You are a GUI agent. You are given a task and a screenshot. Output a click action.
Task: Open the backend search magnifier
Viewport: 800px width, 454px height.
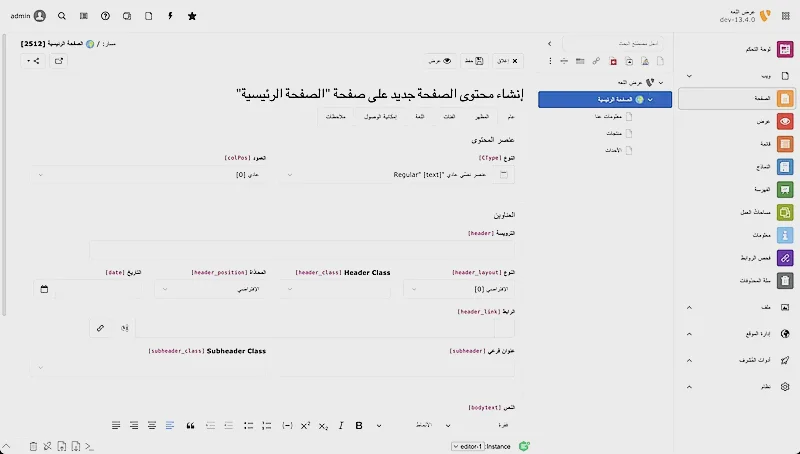[x=62, y=16]
